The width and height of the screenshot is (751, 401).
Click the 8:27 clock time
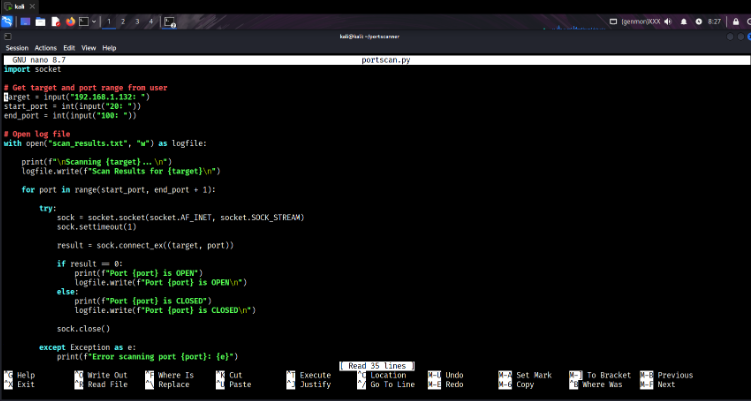(x=714, y=22)
